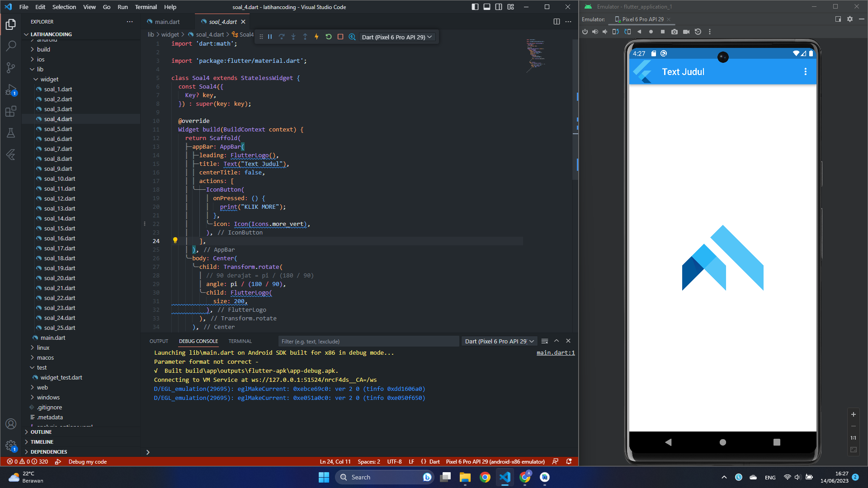Image resolution: width=868 pixels, height=488 pixels.
Task: Expand the OUTLINE section
Action: pos(41,432)
